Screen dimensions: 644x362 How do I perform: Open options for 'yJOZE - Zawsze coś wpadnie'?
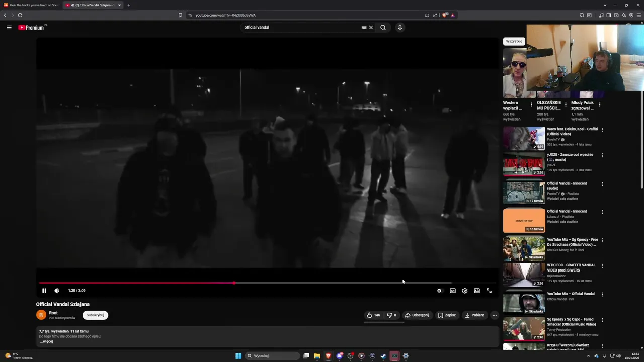tap(602, 155)
